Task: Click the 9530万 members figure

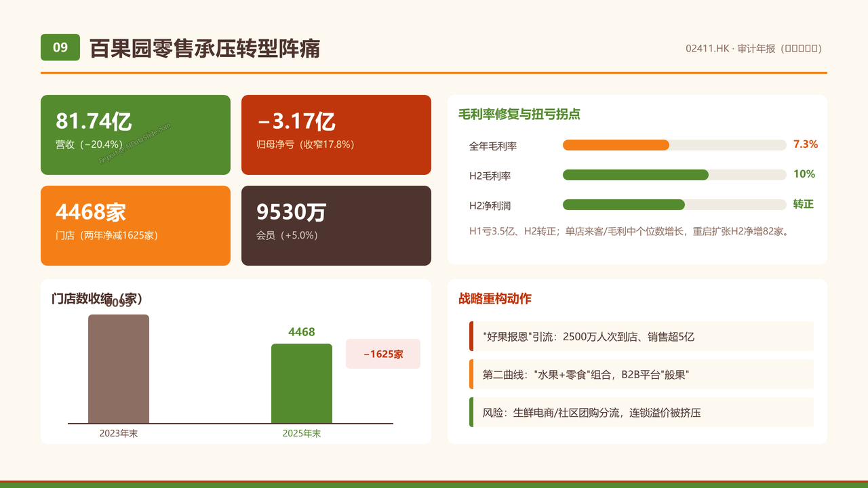Action: (x=292, y=212)
